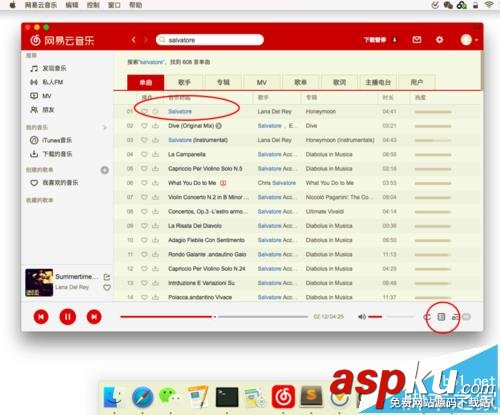
Task: Click the salvatore search field
Action: [x=210, y=40]
